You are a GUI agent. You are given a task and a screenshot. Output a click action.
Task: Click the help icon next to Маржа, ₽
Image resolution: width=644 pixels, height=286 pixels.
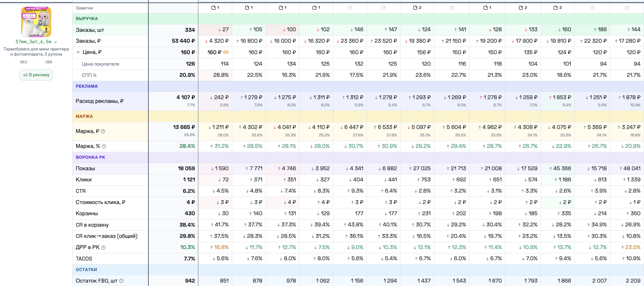103,131
